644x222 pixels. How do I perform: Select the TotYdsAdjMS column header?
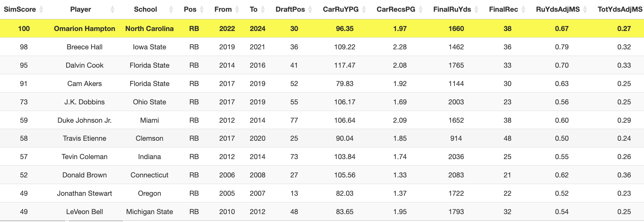tap(620, 9)
